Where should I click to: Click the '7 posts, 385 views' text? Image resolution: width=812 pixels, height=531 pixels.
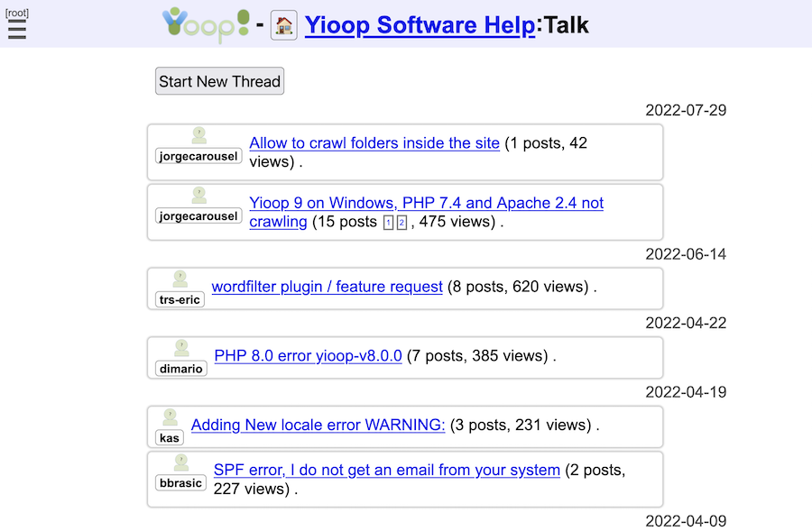pyautogui.click(x=477, y=355)
